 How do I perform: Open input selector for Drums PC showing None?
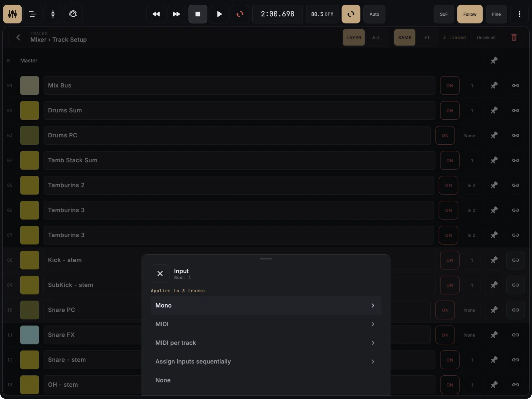[x=469, y=135]
